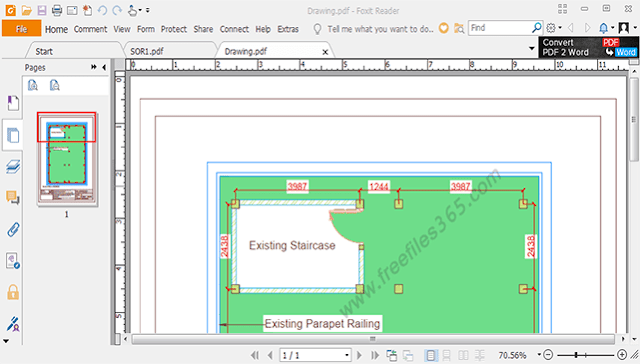The height and width of the screenshot is (364, 640).
Task: Click zoom out minus button
Action: 548,355
